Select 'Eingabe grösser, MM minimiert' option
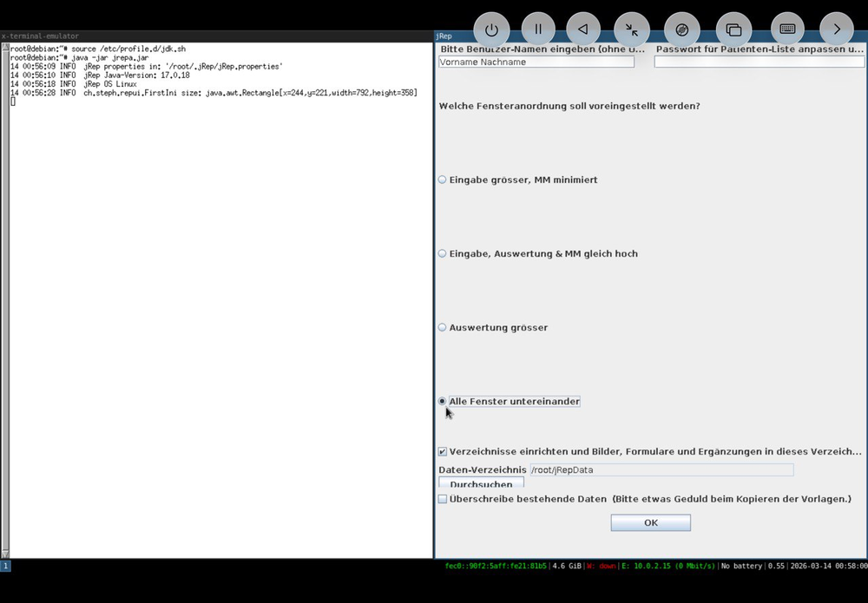This screenshot has width=868, height=603. coord(443,180)
